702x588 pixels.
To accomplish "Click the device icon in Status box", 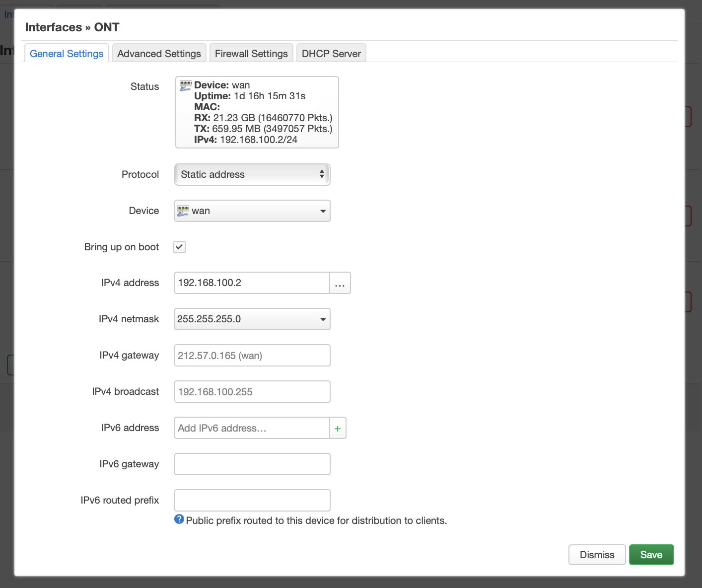I will pos(185,85).
